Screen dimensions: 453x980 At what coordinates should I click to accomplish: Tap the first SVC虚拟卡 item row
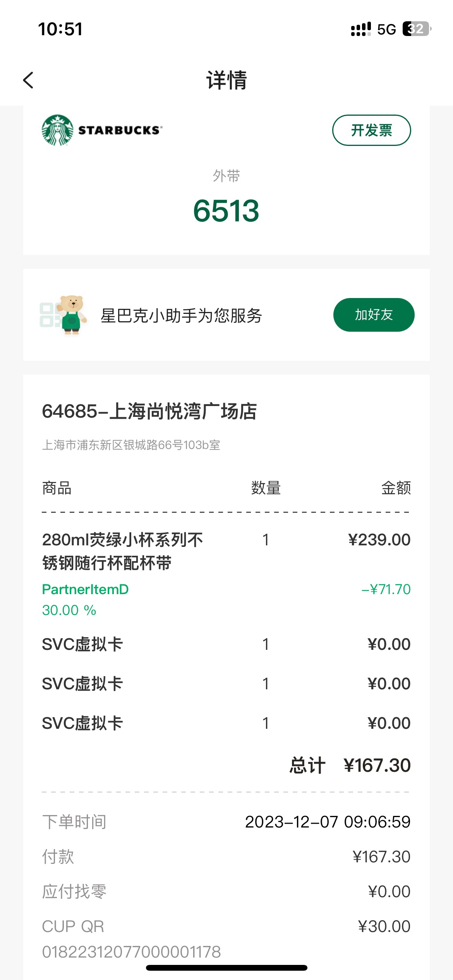tap(226, 644)
